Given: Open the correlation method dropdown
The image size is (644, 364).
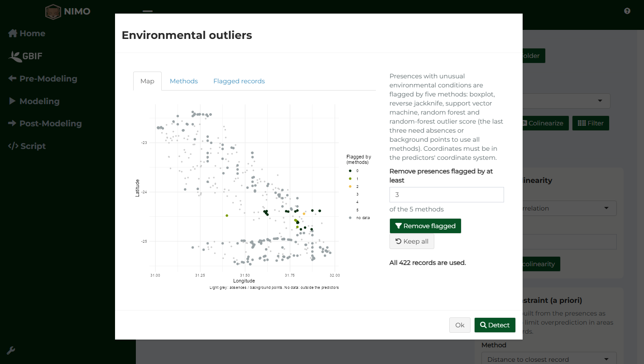Looking at the screenshot, I should [570, 208].
